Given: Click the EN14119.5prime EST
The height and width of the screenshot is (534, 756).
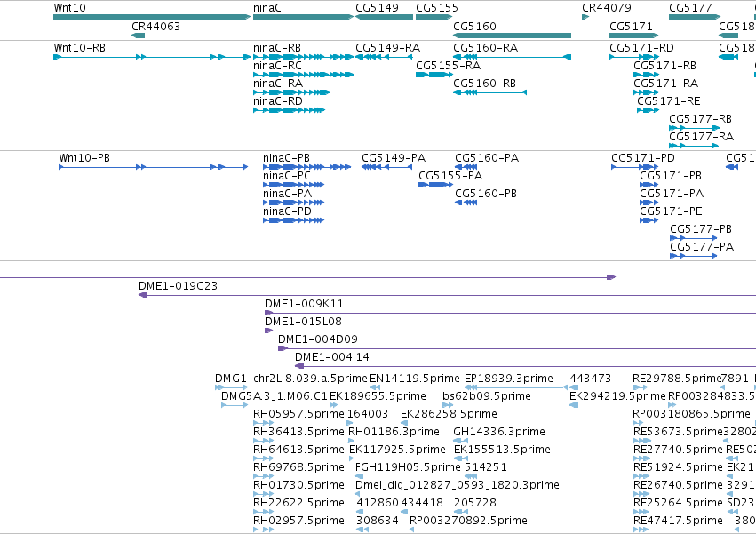Looking at the screenshot, I should click(375, 387).
